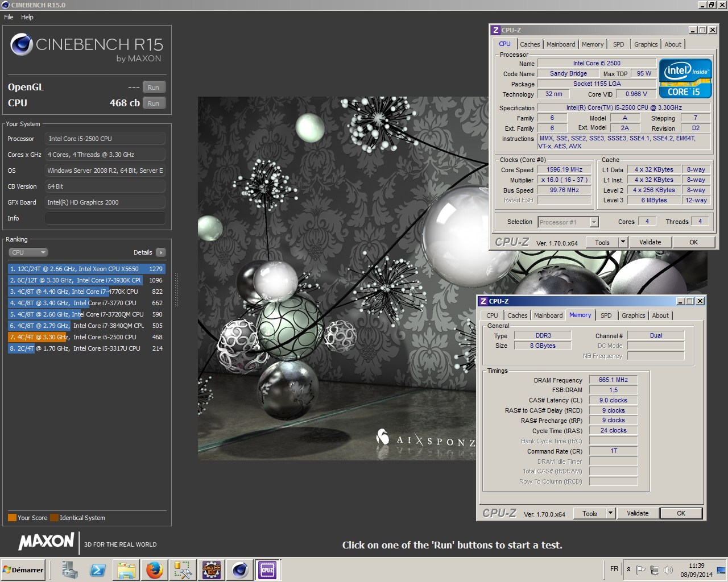Switch to CPU tab in lower CPU-Z
The height and width of the screenshot is (582, 728).
[493, 315]
